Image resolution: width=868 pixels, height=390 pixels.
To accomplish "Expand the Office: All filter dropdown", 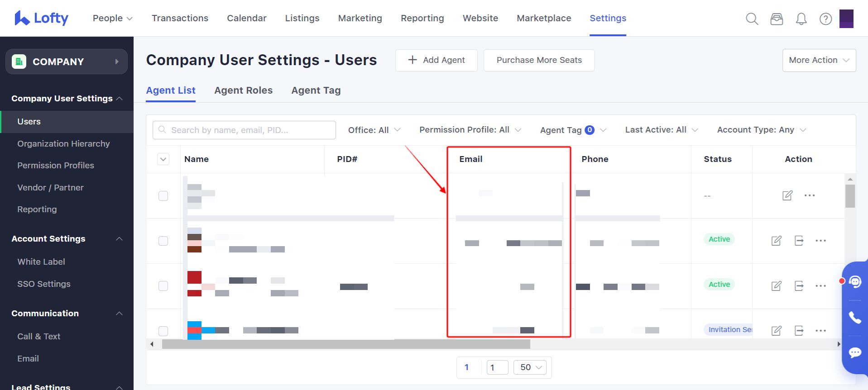I will pyautogui.click(x=374, y=130).
